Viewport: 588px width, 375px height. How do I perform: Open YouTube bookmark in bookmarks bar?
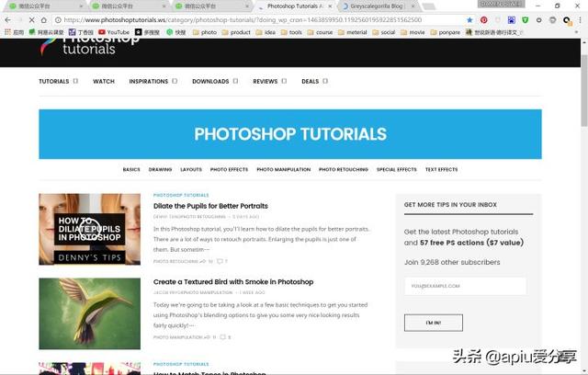click(x=114, y=32)
